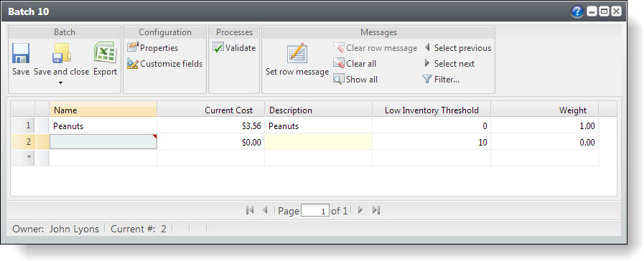Show all messages
Viewport: 644px width, 261px height.
pos(355,79)
